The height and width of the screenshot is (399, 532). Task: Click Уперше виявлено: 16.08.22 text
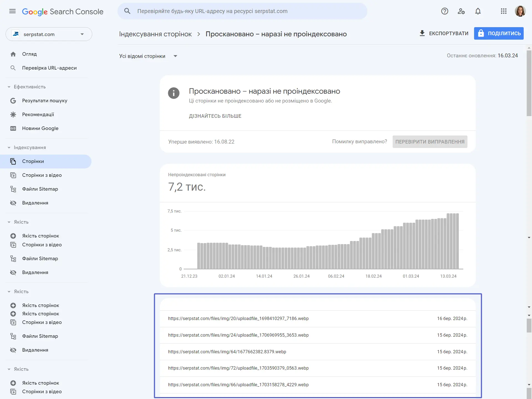[201, 142]
